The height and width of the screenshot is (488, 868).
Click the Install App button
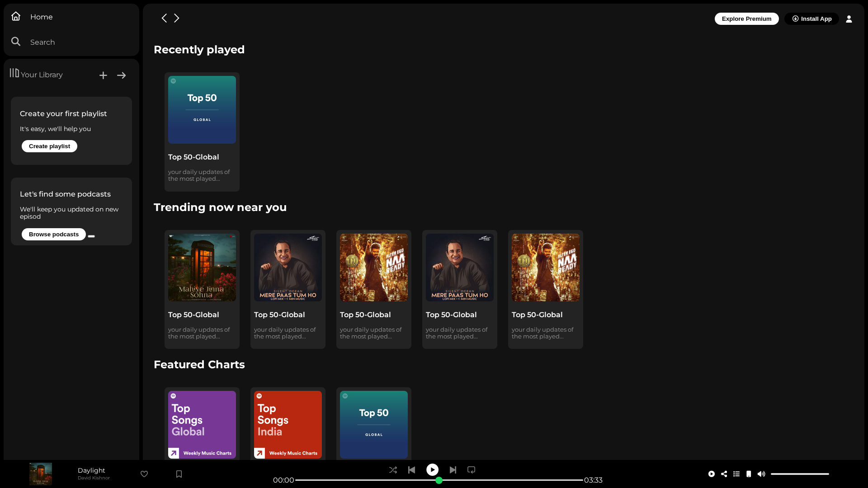(811, 19)
